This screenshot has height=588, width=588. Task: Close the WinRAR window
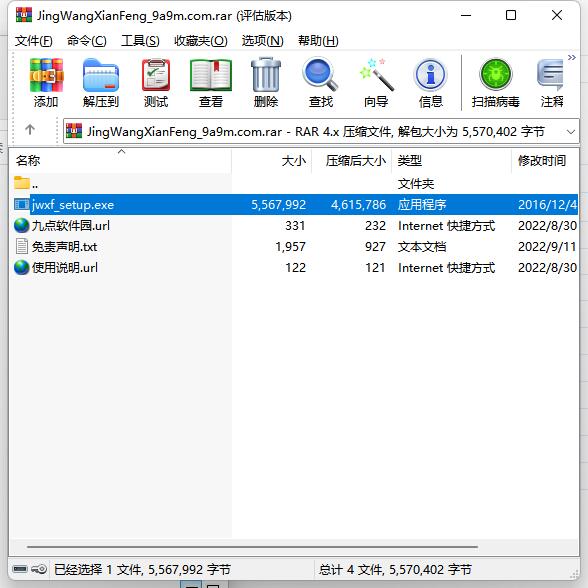coord(557,15)
